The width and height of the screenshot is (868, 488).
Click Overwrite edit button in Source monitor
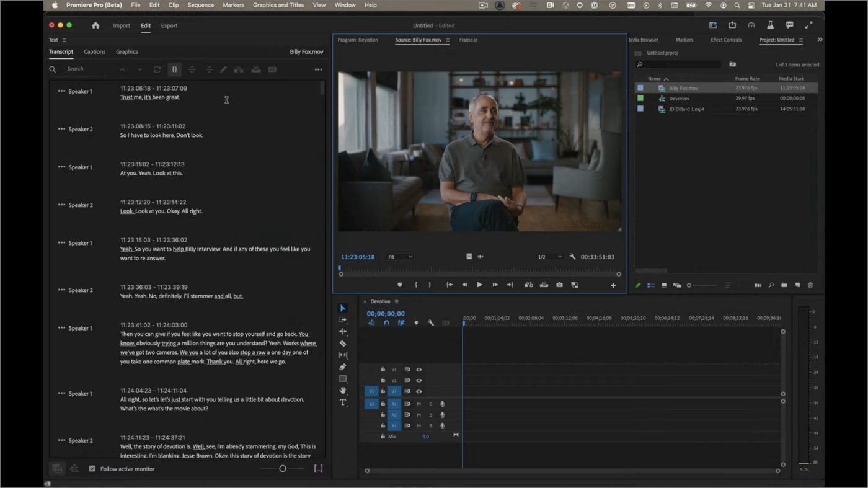(x=544, y=285)
